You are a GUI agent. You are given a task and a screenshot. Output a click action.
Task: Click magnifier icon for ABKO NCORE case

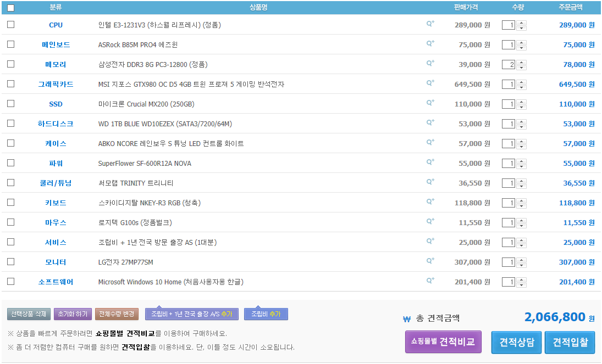[x=430, y=142]
